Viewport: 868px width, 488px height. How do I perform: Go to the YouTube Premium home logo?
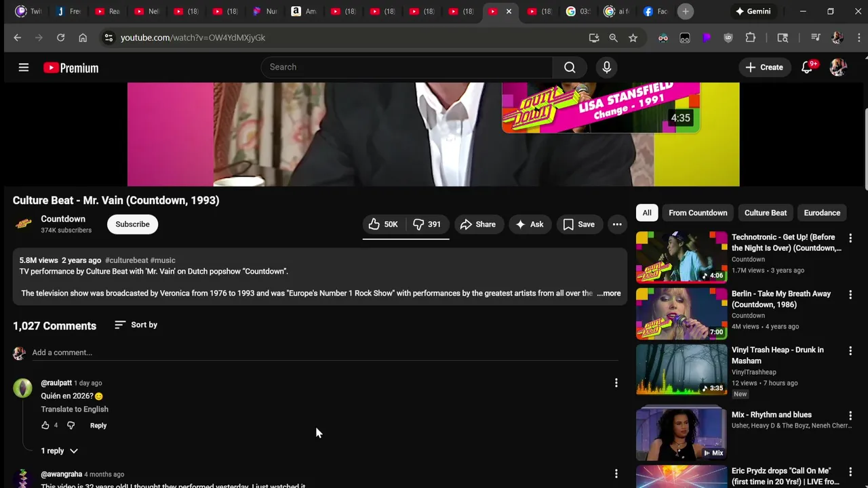tap(71, 68)
